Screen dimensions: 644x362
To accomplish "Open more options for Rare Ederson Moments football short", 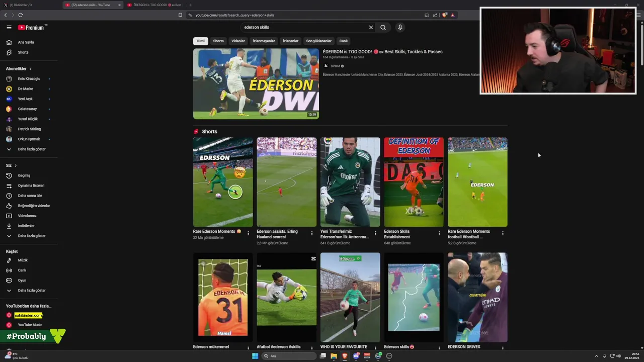I will tap(503, 233).
